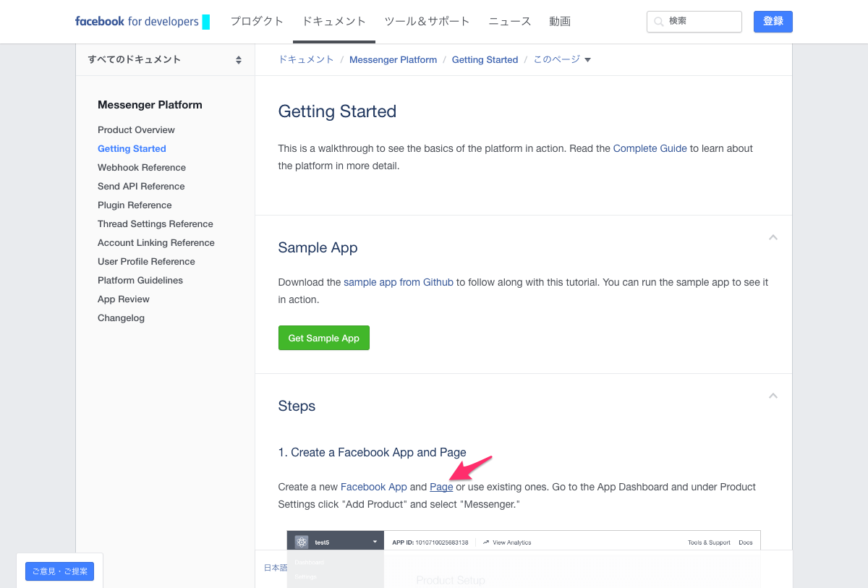This screenshot has width=868, height=588.
Task: Follow the Complete Guide link
Action: pyautogui.click(x=650, y=148)
